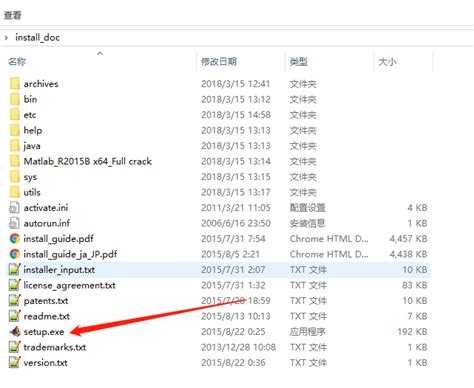The image size is (474, 388).
Task: Click the activate.ini file icon
Action: pyautogui.click(x=14, y=208)
